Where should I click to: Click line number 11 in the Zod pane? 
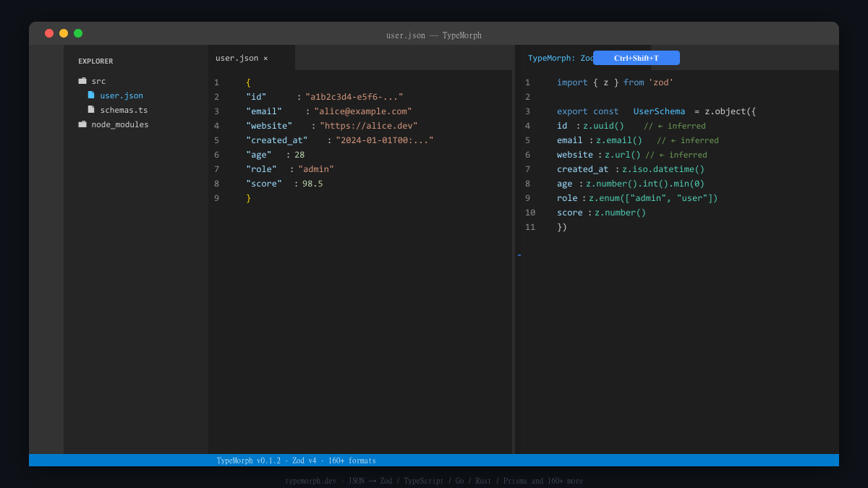[x=530, y=227]
